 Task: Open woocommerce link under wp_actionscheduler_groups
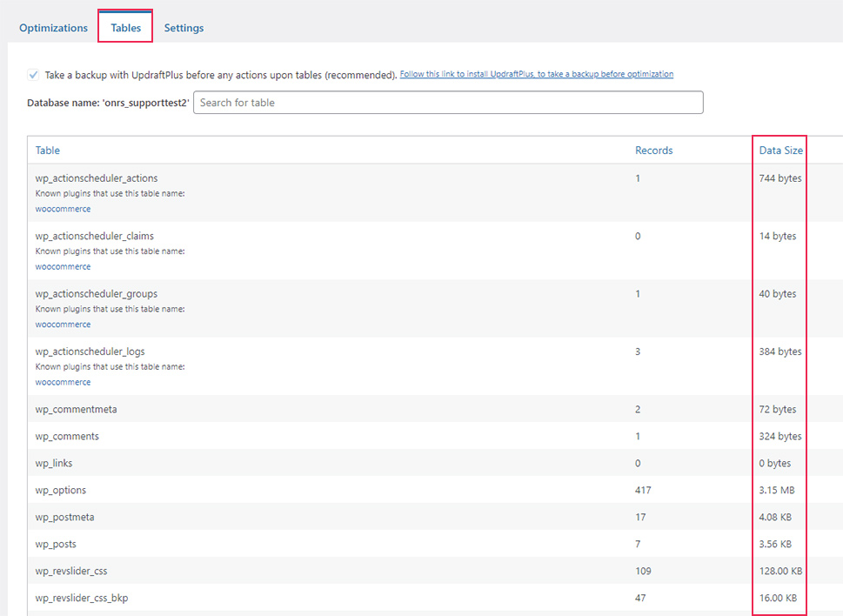[x=63, y=325]
